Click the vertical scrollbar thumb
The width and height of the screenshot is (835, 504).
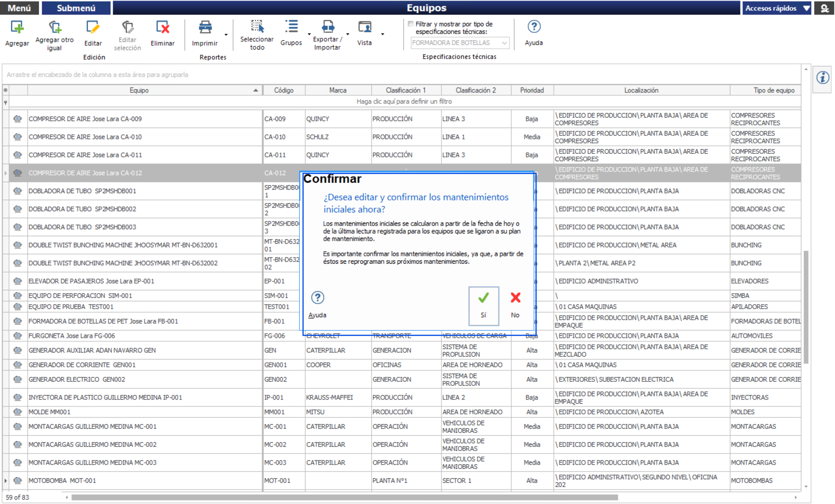(806, 307)
